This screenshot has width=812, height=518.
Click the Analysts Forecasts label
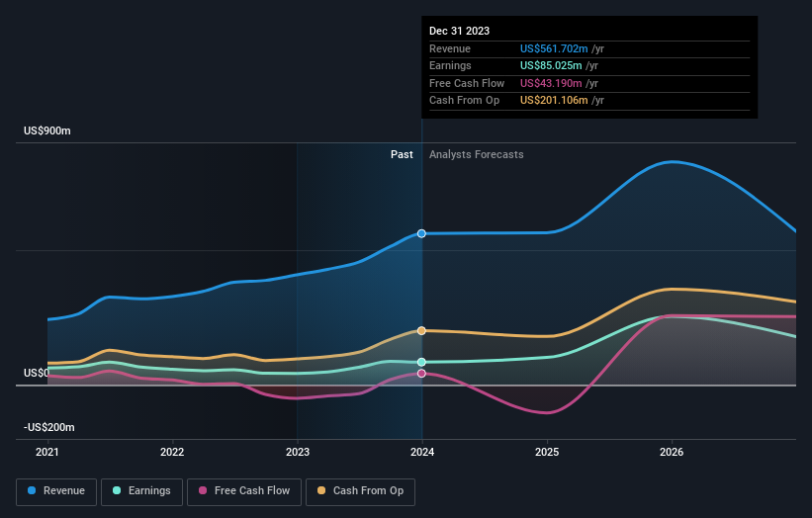(x=476, y=155)
